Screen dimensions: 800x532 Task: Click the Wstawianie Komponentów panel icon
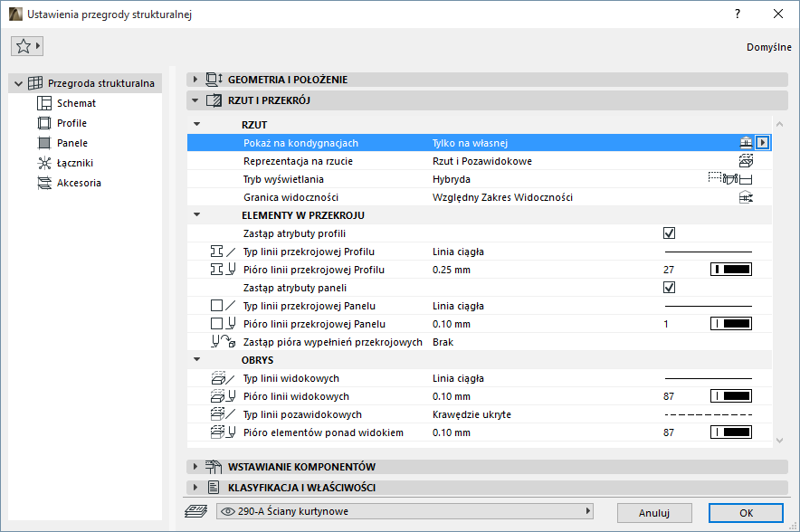tap(214, 467)
